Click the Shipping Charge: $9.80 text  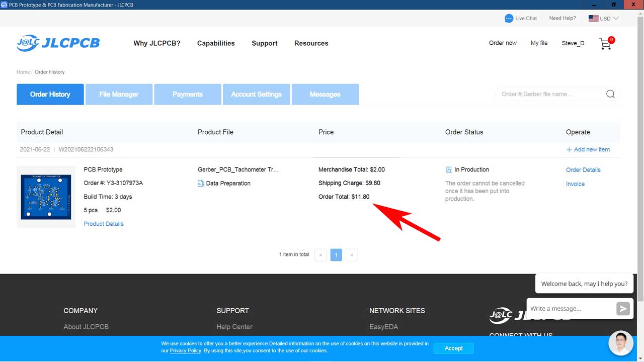tap(349, 183)
